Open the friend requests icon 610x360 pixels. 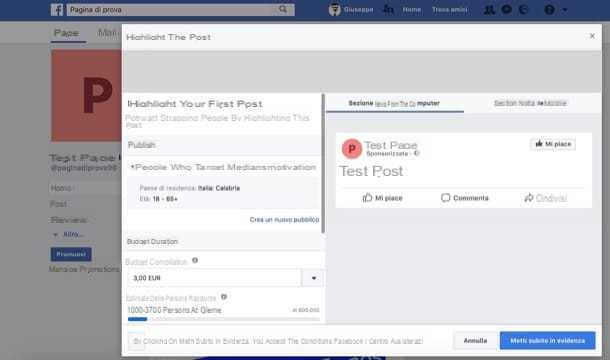click(489, 9)
